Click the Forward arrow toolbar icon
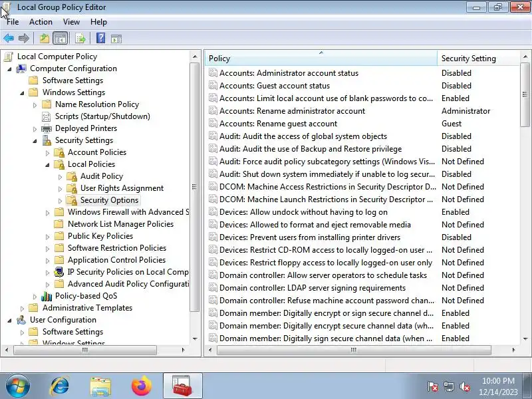Screen dimensions: 532x399 coord(24,39)
